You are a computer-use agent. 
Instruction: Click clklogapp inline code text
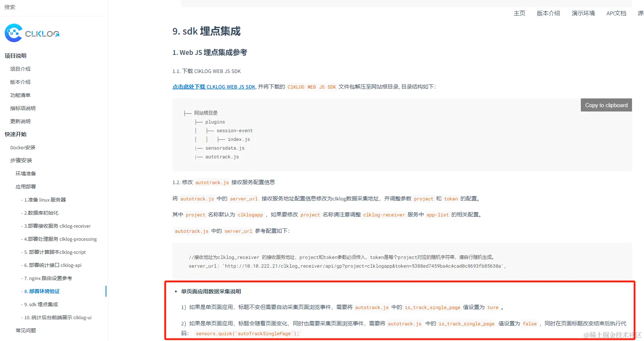point(250,215)
